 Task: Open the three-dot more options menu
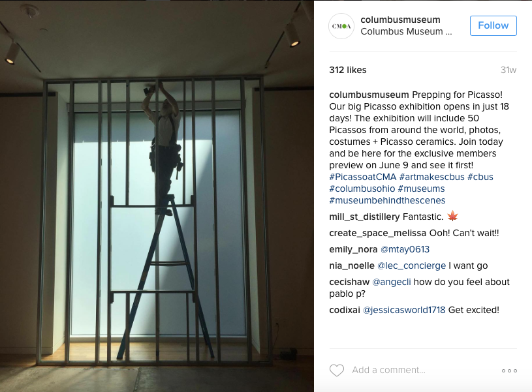click(509, 370)
